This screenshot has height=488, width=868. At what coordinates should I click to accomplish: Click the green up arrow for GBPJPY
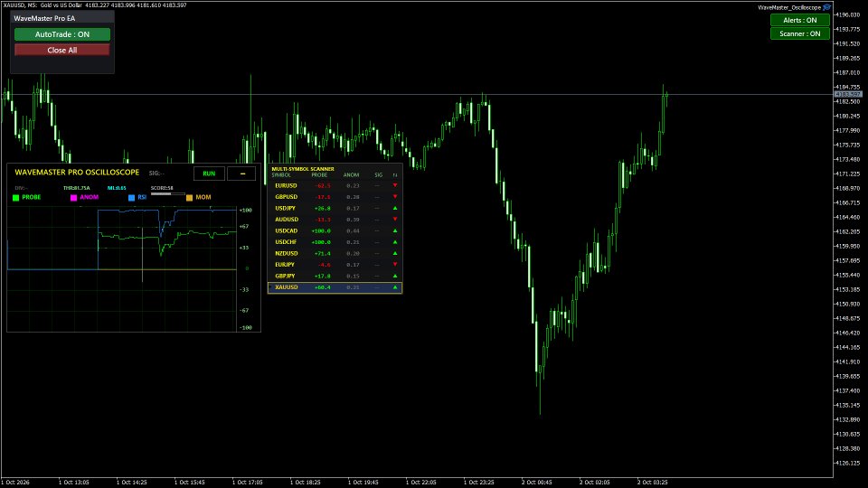click(x=395, y=277)
